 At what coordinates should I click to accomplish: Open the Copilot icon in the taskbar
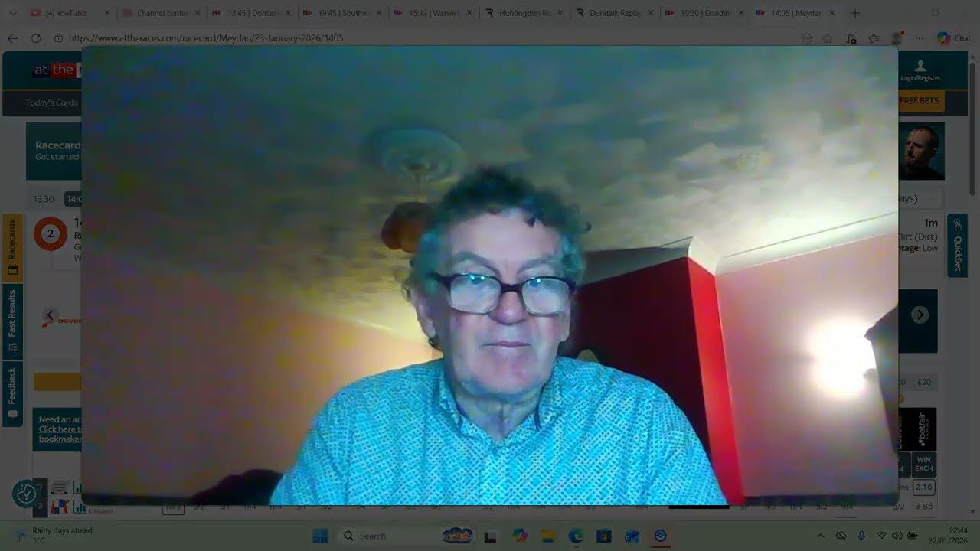click(x=521, y=536)
